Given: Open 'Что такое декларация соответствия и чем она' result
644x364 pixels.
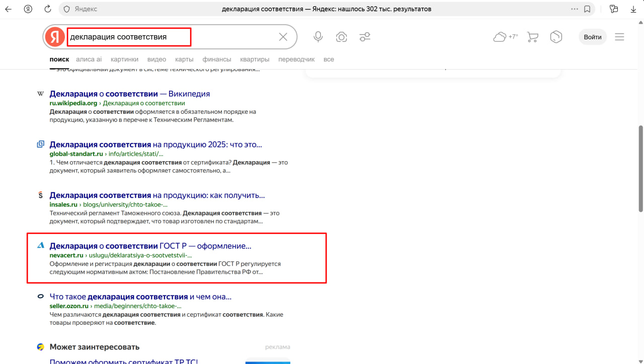Looking at the screenshot, I should 140,297.
